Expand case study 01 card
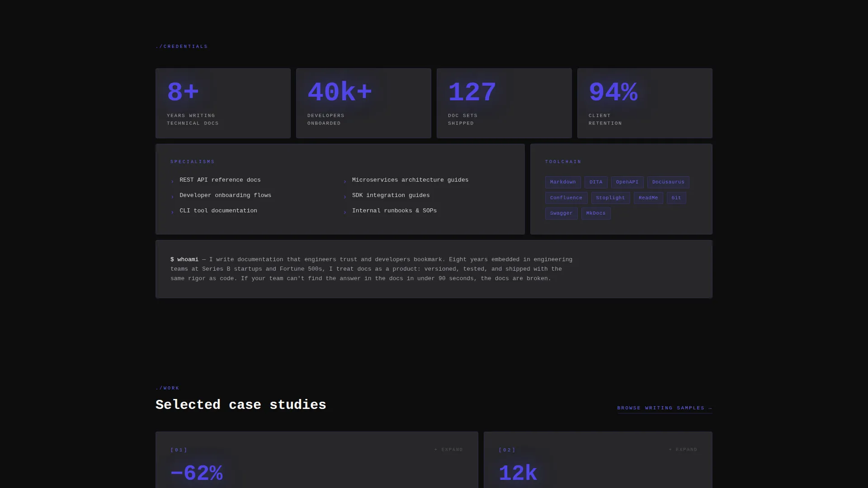The image size is (868, 488). click(448, 450)
